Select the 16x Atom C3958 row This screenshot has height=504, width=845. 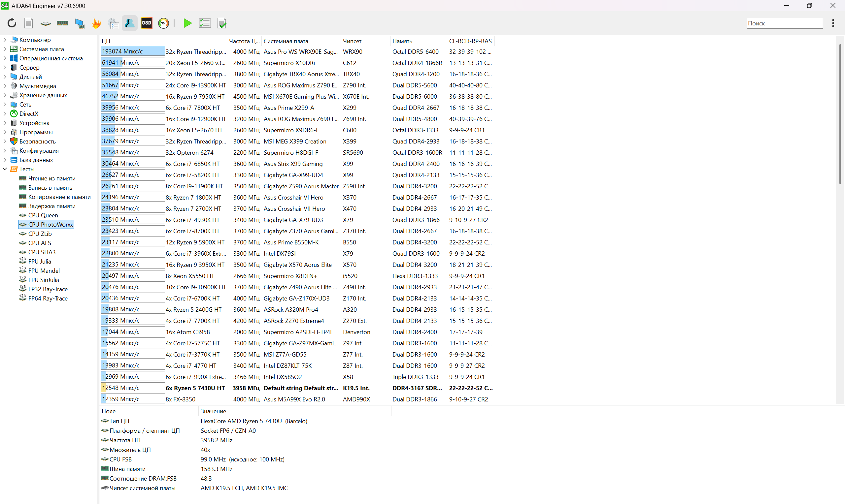click(297, 332)
